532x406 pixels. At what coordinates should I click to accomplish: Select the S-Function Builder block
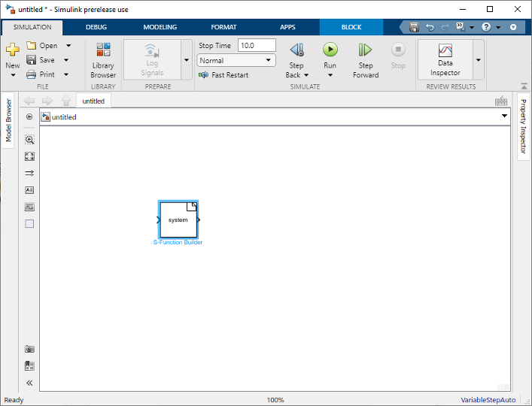[178, 220]
